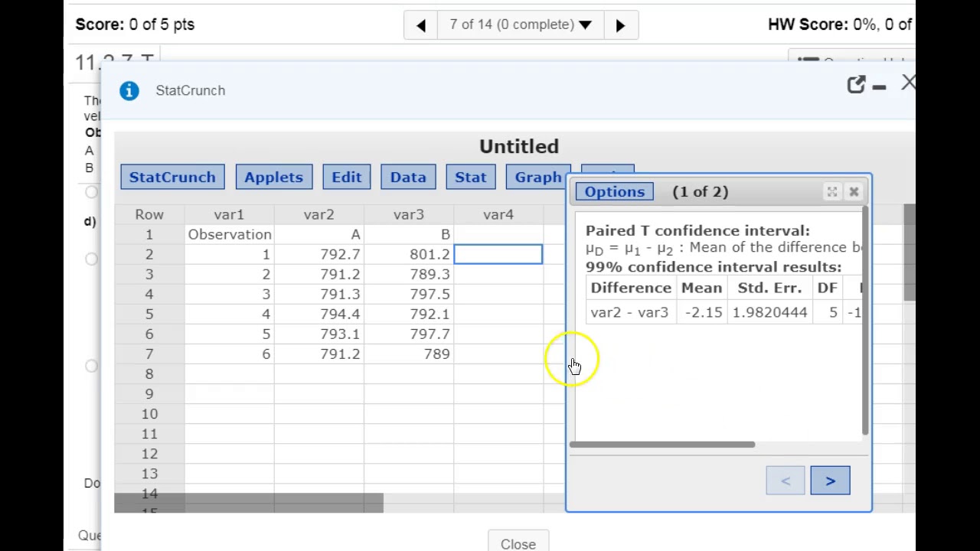Click cell with value 797.7
The height and width of the screenshot is (551, 980).
[408, 334]
